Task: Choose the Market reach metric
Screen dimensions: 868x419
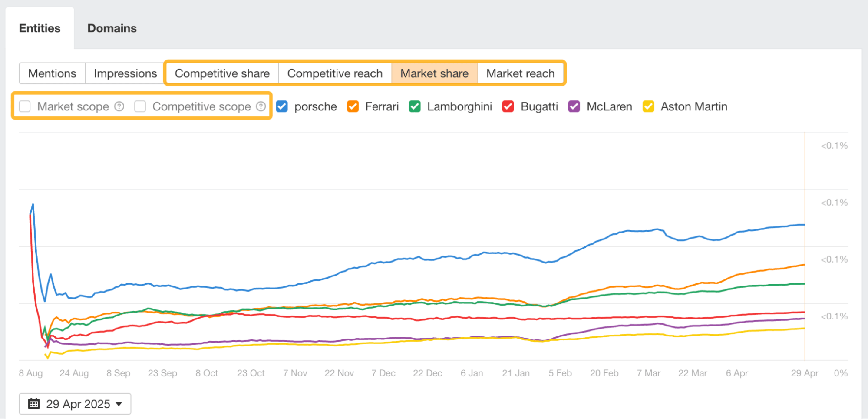Action: pyautogui.click(x=520, y=73)
